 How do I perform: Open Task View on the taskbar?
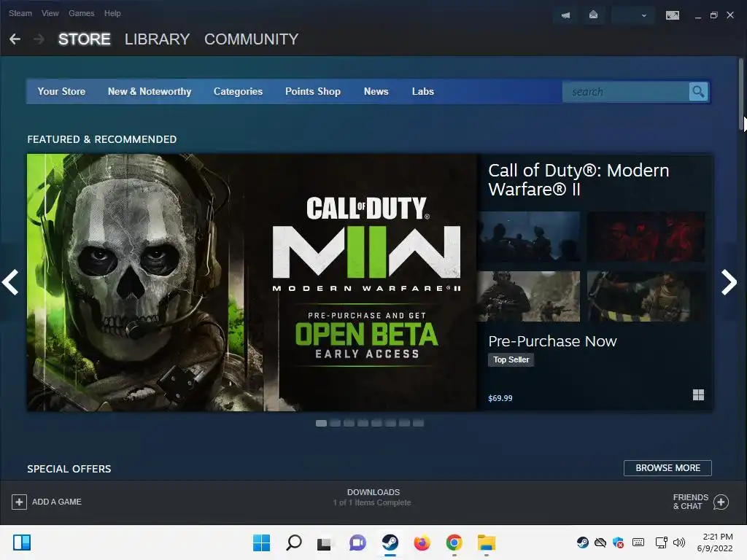[325, 542]
